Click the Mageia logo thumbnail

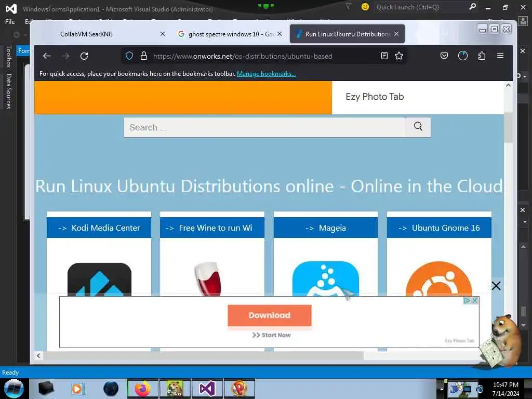pyautogui.click(x=325, y=278)
